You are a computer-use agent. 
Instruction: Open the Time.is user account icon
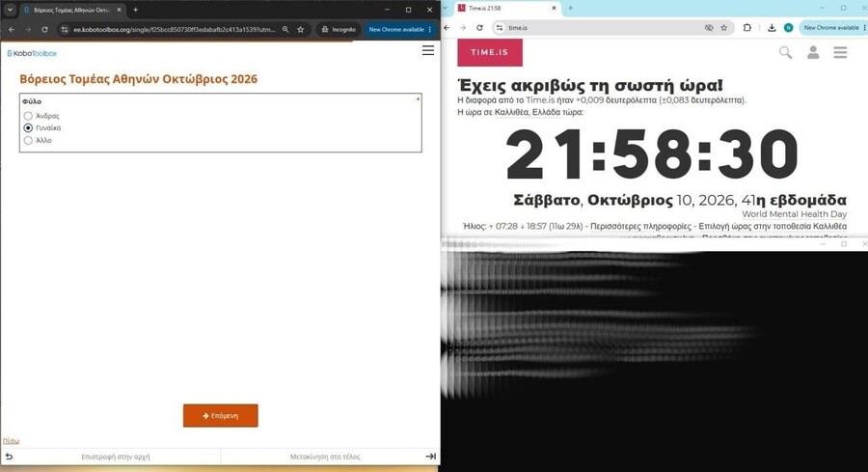point(813,53)
